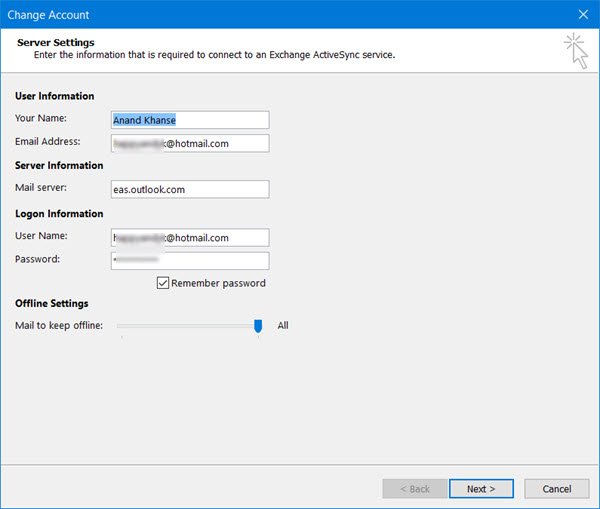Click the offline mail slider handle
Screen dimensions: 600x509
pos(258,326)
